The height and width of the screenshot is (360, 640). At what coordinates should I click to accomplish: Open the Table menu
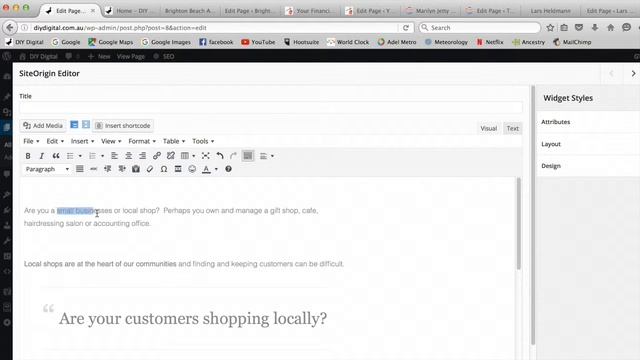174,141
